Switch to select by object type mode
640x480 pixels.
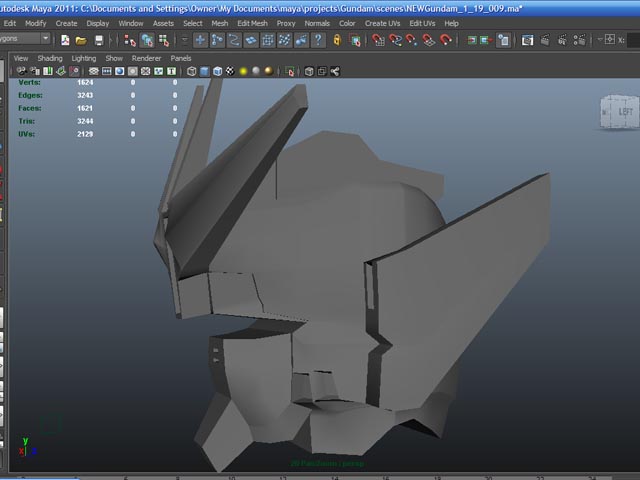tap(147, 40)
